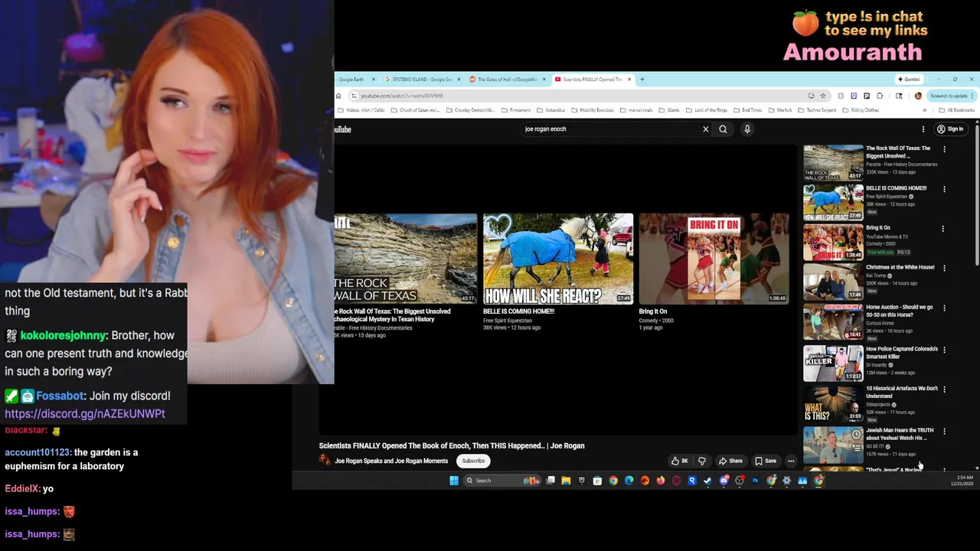The width and height of the screenshot is (980, 551).
Task: Open Steam from the taskbar
Action: 707,481
